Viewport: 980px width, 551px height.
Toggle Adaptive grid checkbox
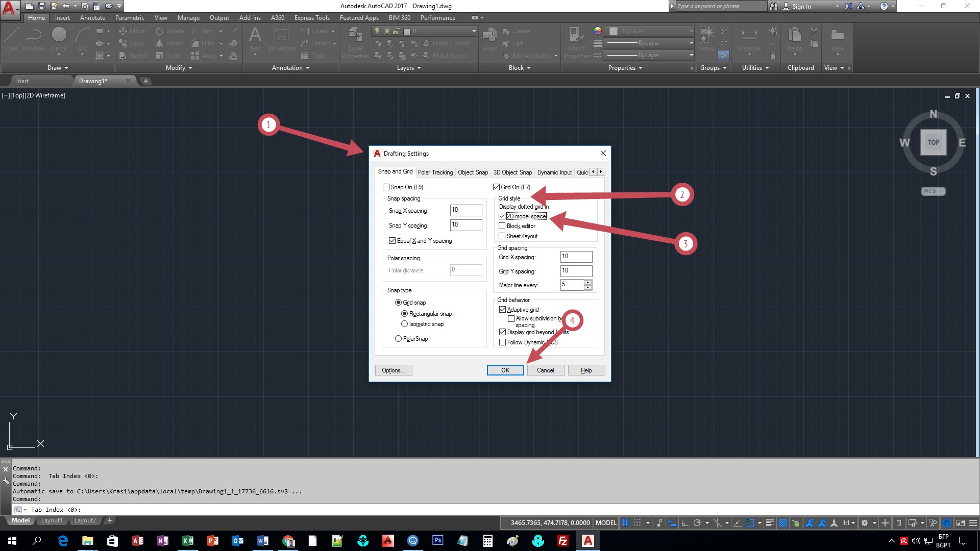(502, 310)
